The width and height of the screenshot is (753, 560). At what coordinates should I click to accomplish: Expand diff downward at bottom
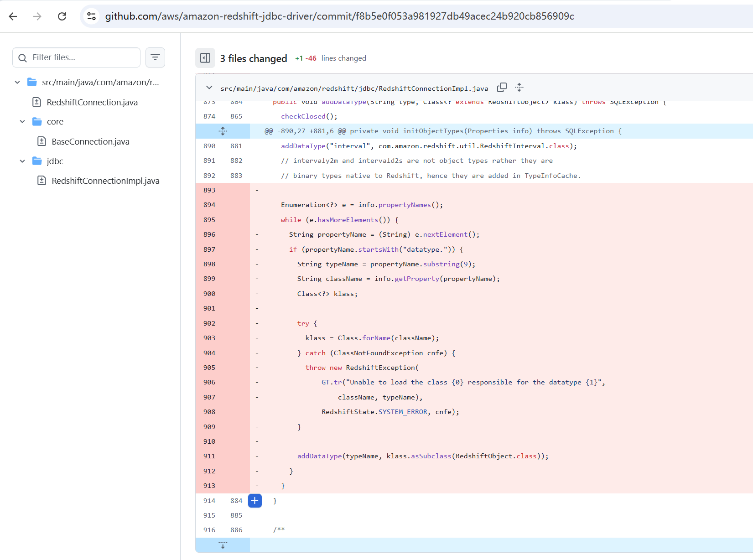(x=223, y=545)
